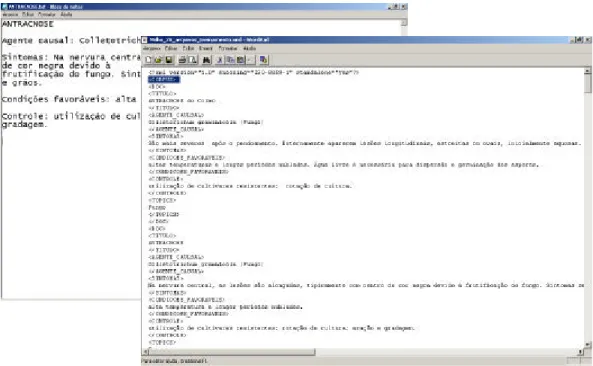The height and width of the screenshot is (366, 593).
Task: Click the 'frutificação do fungo' line in Notepad
Action: pos(71,74)
